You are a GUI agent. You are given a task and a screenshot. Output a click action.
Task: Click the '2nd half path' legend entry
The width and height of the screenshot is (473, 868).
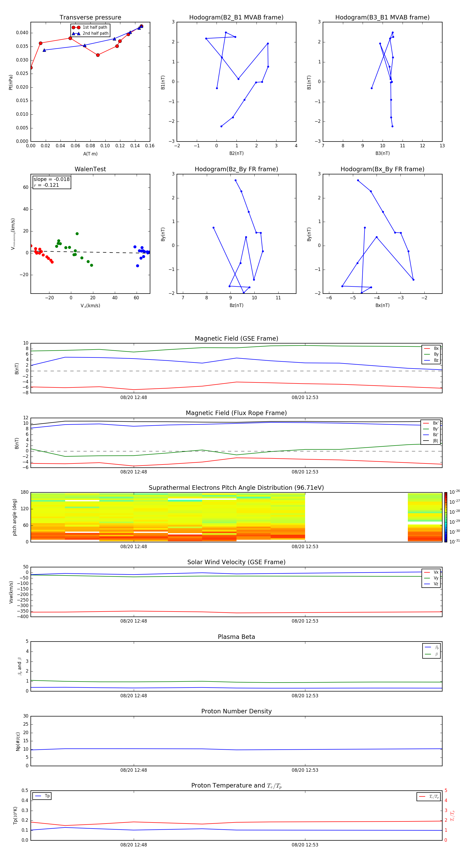coord(90,33)
